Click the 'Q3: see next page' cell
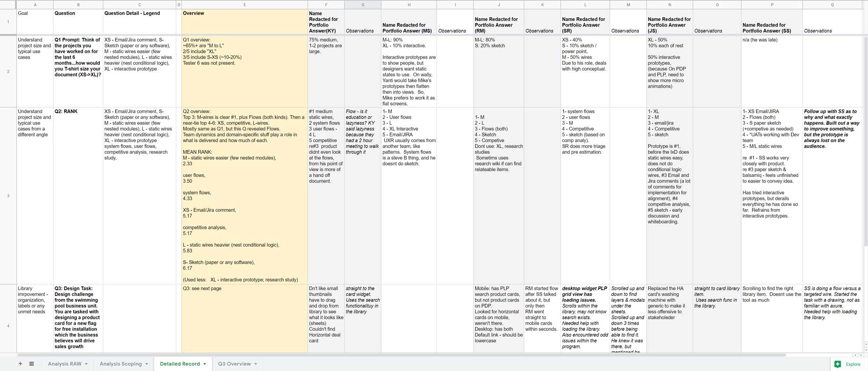The height and width of the screenshot is (371, 868). click(x=244, y=318)
